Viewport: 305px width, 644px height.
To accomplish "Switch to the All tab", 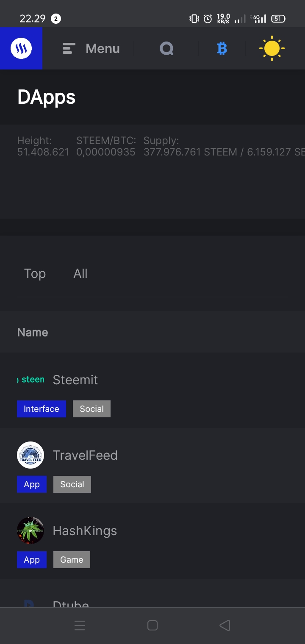I will [80, 274].
